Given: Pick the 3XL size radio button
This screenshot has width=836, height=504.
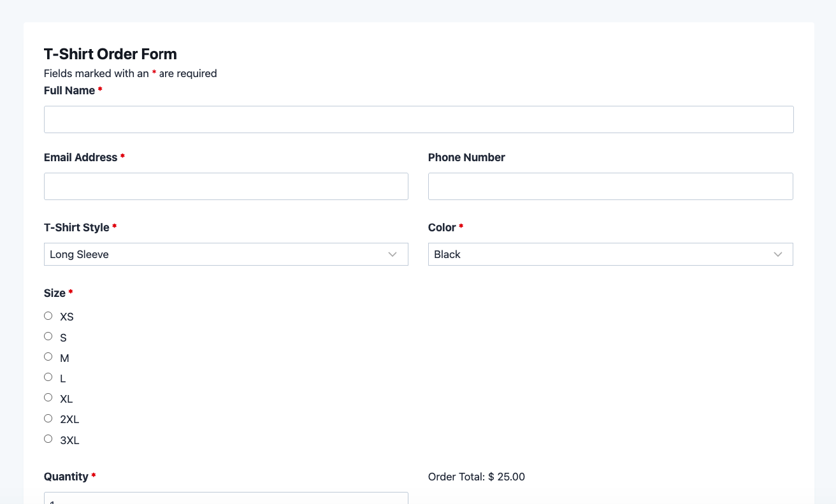Looking at the screenshot, I should pyautogui.click(x=48, y=439).
